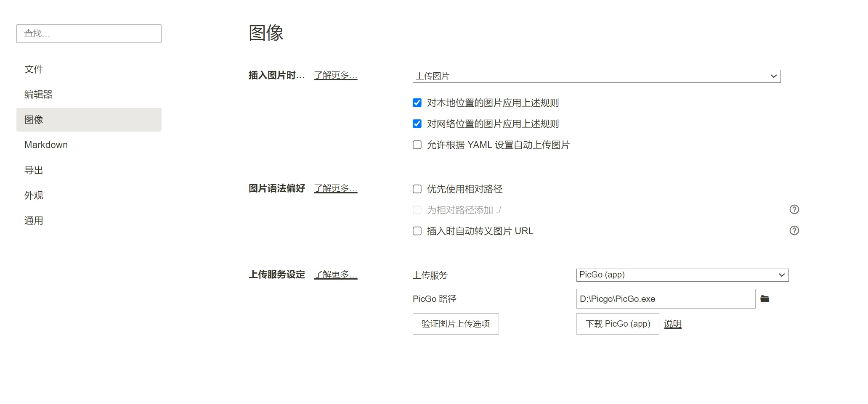Open the 文件 settings section

pos(34,69)
